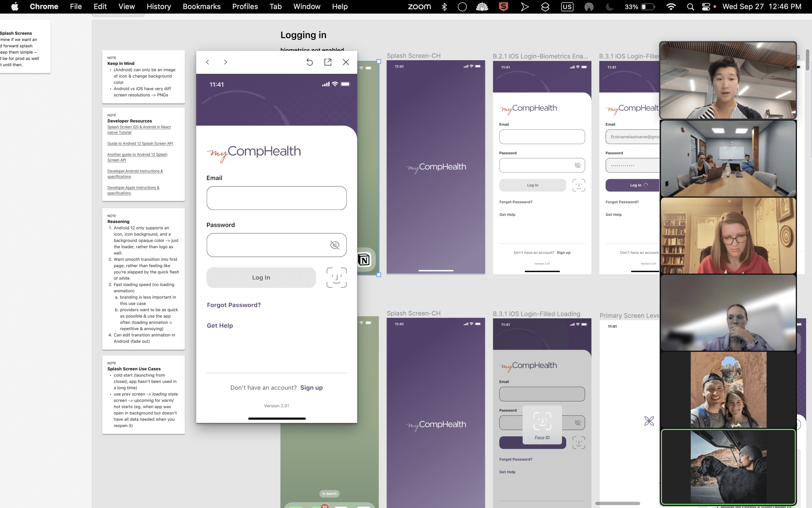Image resolution: width=812 pixels, height=508 pixels.
Task: Click Forgot Password? in the preview popup
Action: tap(234, 305)
